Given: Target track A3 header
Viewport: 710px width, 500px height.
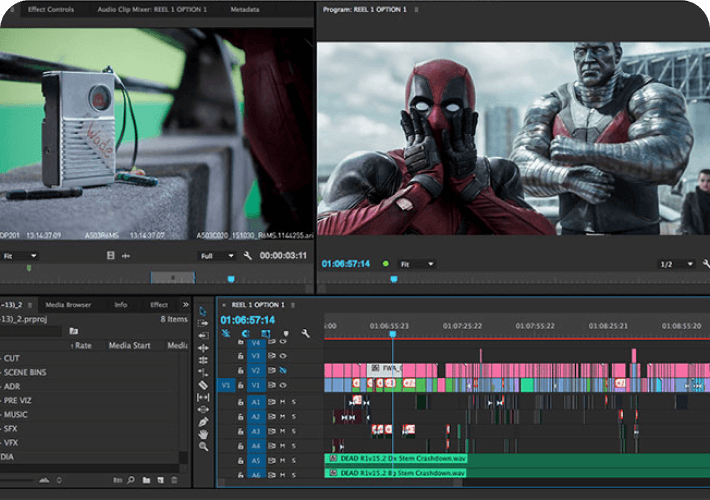Looking at the screenshot, I should 256,431.
